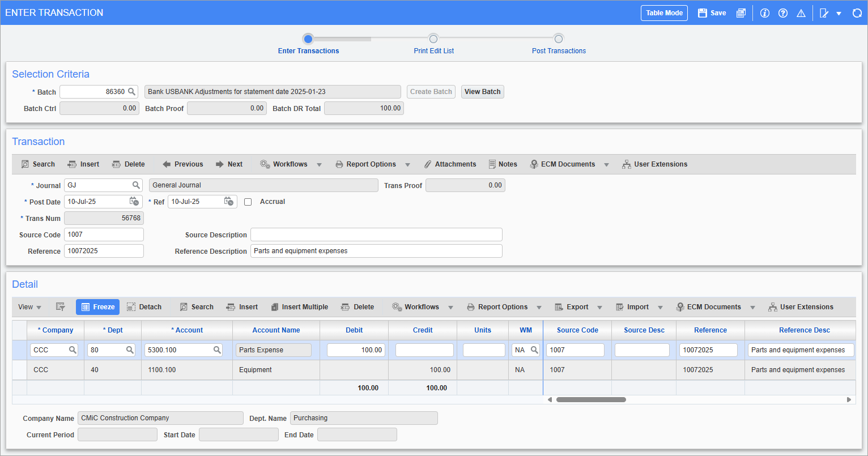
Task: Go to Post Transactions step
Action: coord(559,39)
